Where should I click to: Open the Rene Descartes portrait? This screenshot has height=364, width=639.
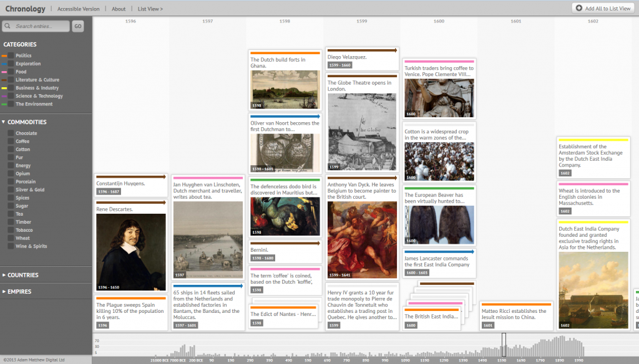coord(131,252)
